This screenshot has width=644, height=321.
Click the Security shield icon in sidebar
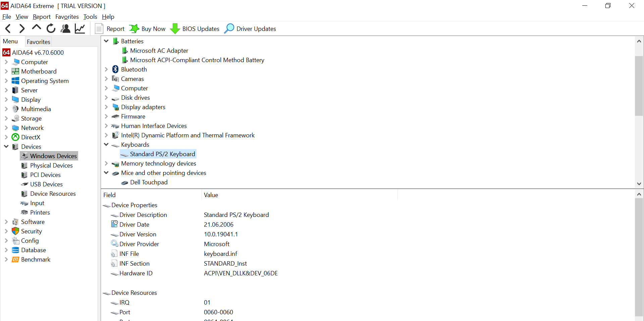(15, 231)
